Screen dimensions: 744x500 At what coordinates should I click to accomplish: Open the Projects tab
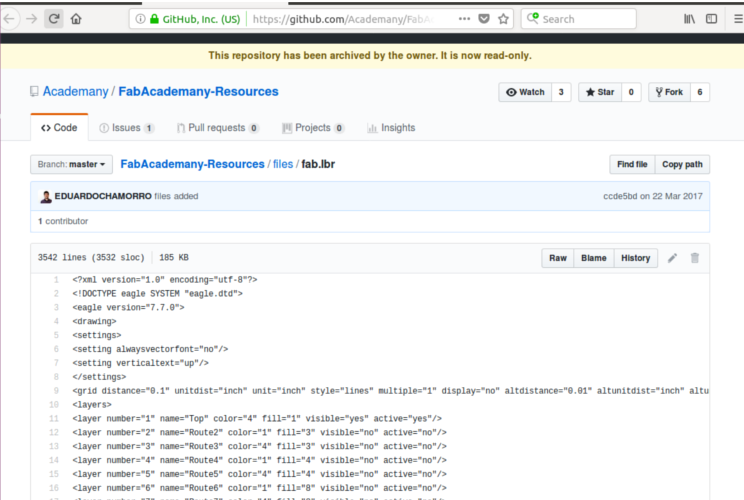[313, 128]
